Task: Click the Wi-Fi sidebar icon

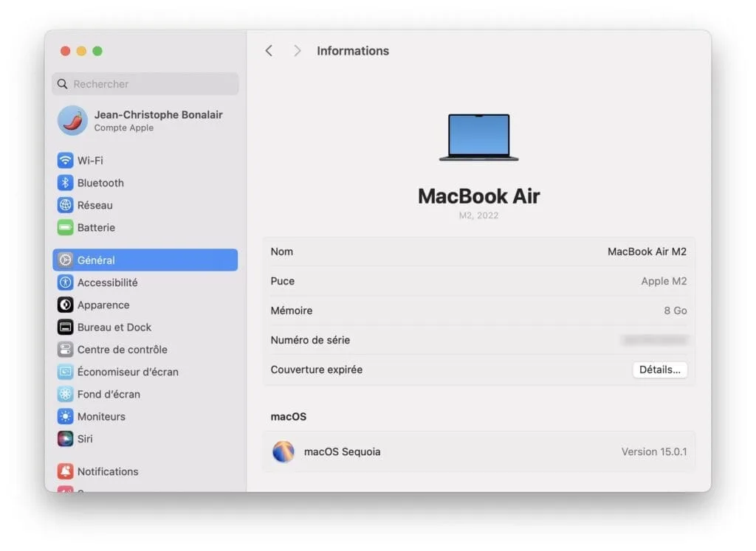Action: [65, 160]
